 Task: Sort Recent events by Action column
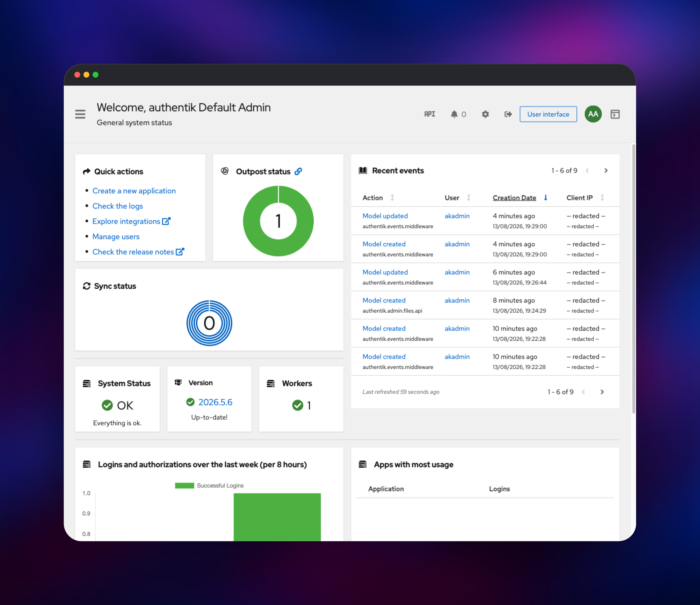[378, 198]
